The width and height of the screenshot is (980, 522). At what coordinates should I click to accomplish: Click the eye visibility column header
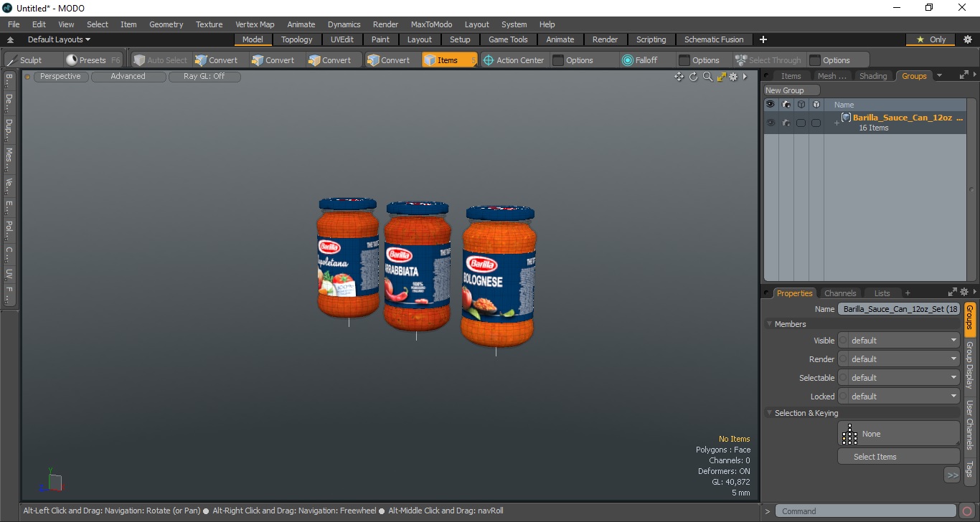pyautogui.click(x=771, y=105)
